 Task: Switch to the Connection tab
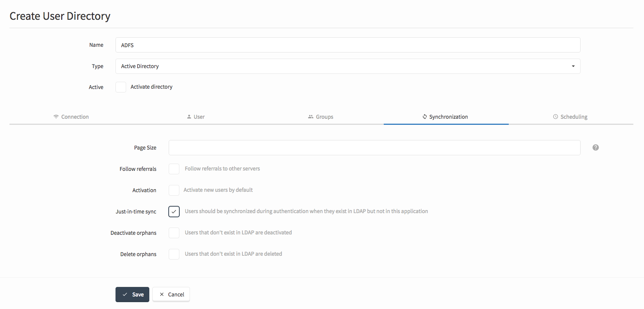[x=71, y=117]
